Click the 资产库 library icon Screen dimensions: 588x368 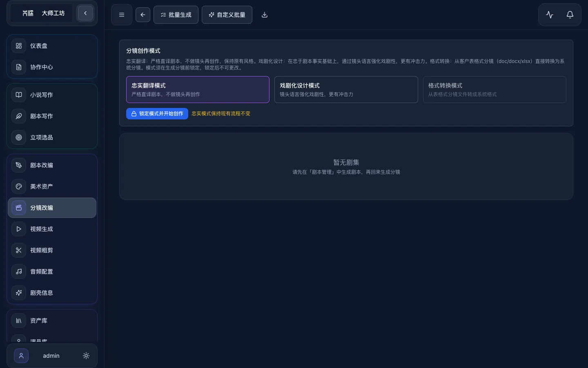pyautogui.click(x=19, y=321)
